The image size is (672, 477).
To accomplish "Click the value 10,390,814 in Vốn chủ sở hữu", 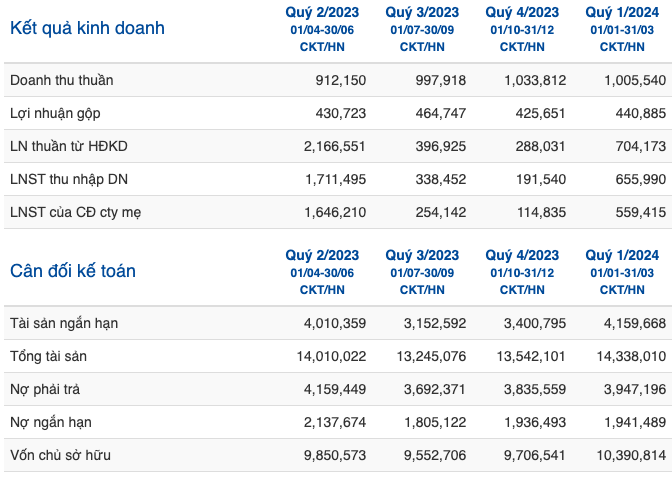I will coord(632,455).
